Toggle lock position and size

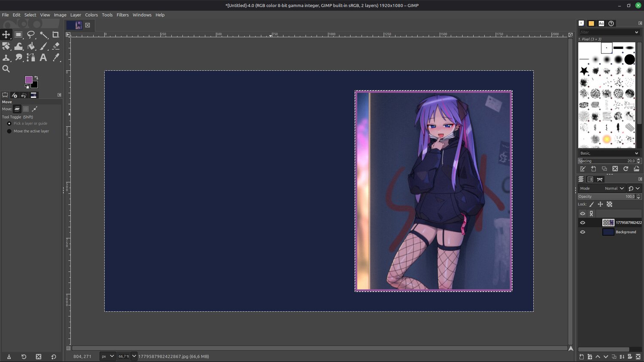[600, 204]
